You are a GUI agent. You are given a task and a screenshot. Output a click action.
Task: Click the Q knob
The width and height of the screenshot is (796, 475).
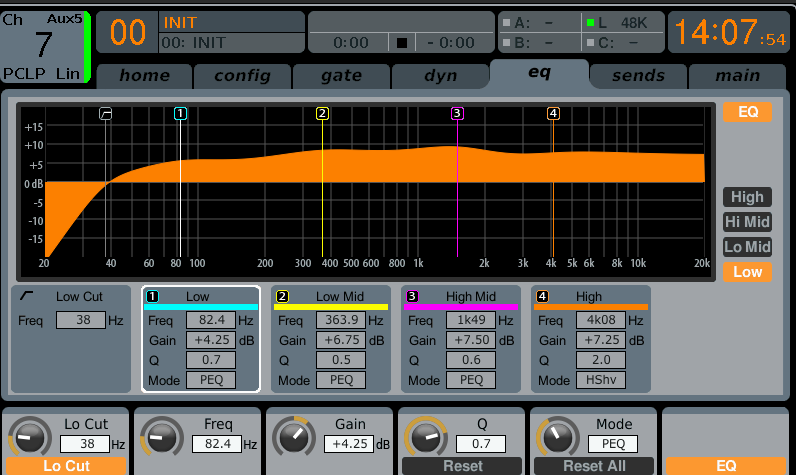pyautogui.click(x=425, y=437)
